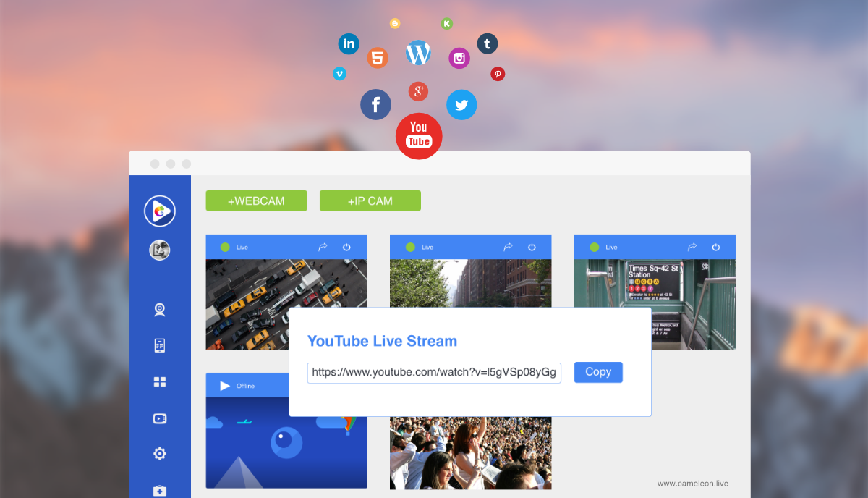868x498 pixels.
Task: Open settings via the gear icon
Action: [x=160, y=454]
